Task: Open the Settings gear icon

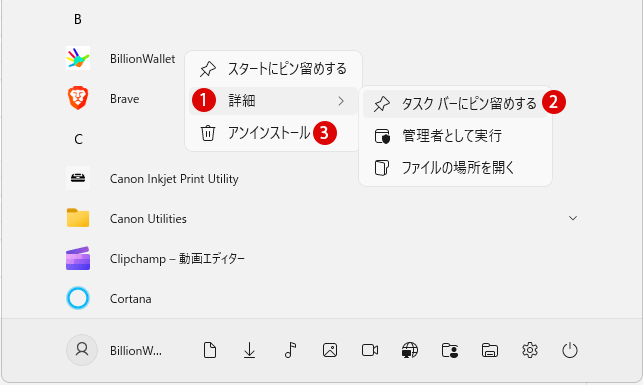Action: [x=530, y=350]
